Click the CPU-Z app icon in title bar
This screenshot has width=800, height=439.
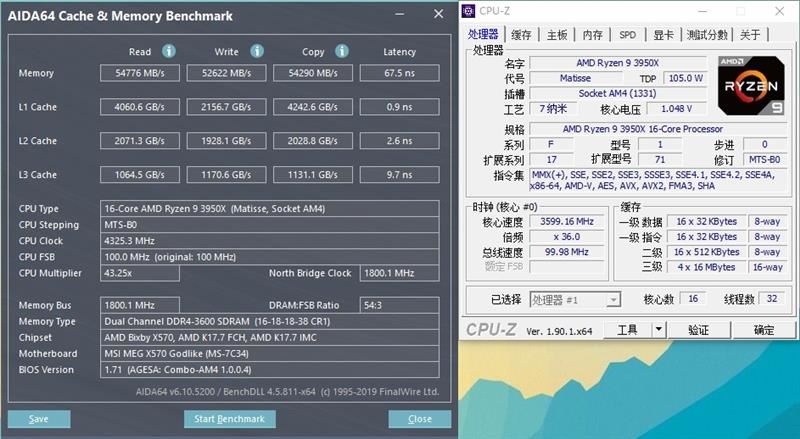[469, 11]
